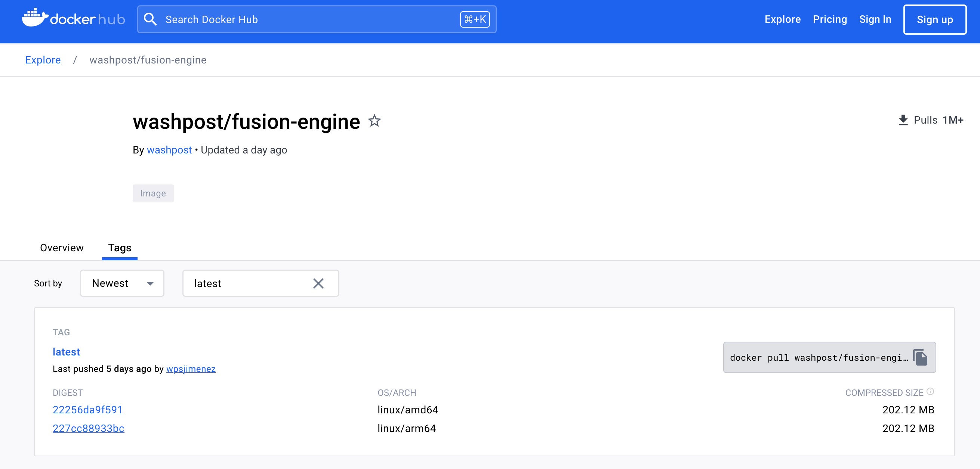Open Explore in the top navigation
This screenshot has width=980, height=469.
point(783,19)
